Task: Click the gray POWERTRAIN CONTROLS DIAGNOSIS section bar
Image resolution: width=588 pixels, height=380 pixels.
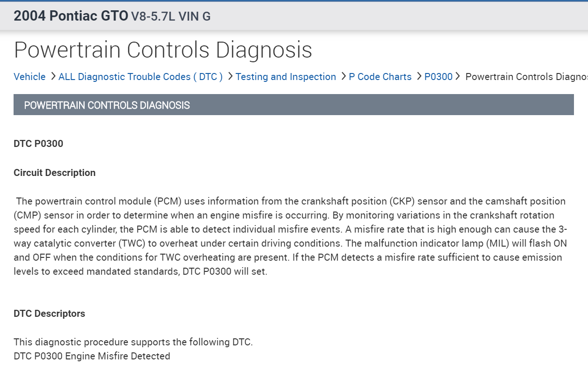Action: tap(293, 105)
